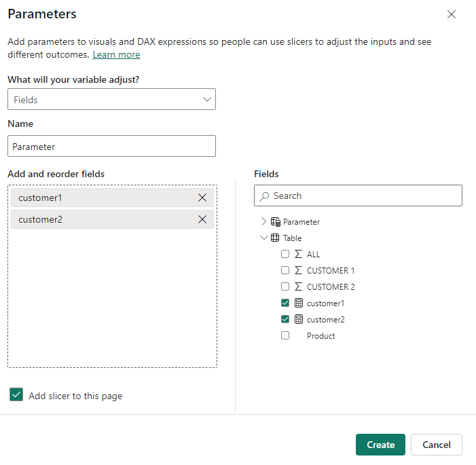
Task: Select the ALL field label
Action: 313,255
